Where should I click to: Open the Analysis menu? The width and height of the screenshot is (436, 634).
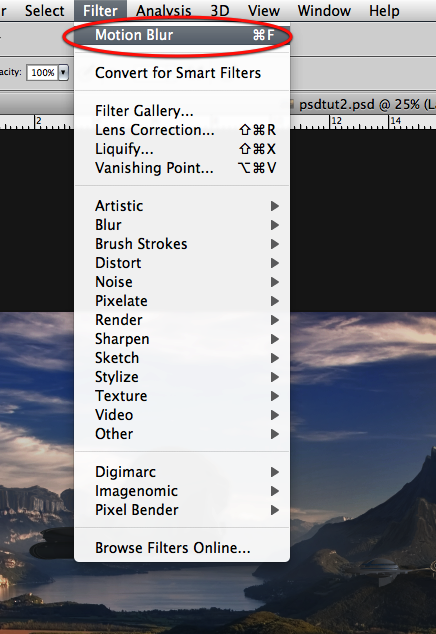click(163, 11)
